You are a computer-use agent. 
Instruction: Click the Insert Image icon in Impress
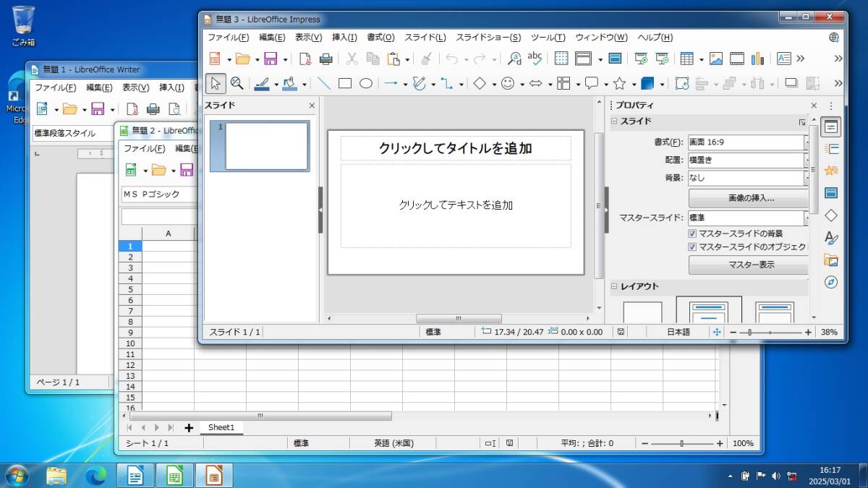pyautogui.click(x=716, y=59)
